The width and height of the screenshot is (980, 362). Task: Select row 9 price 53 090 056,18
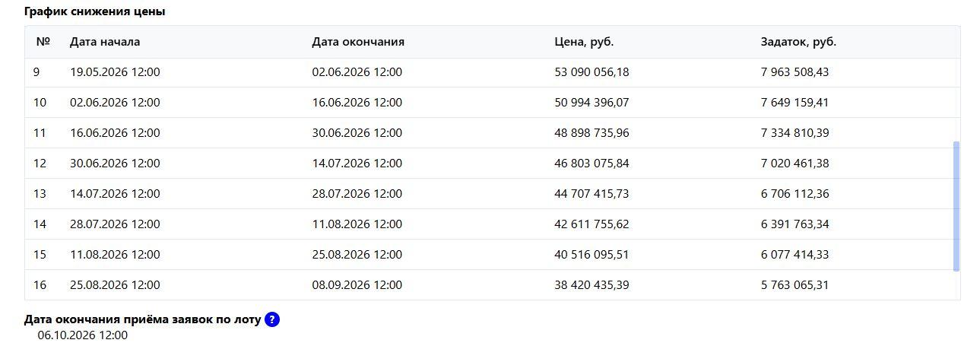pyautogui.click(x=591, y=72)
